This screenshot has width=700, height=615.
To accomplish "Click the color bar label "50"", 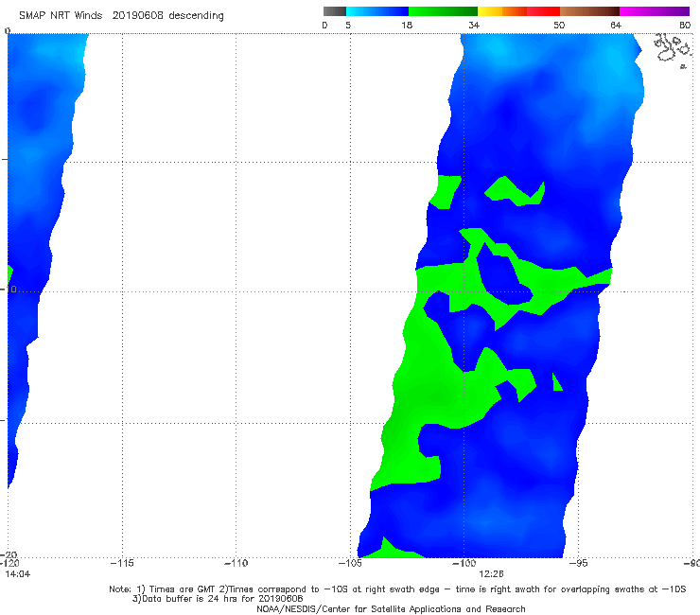I will (559, 26).
